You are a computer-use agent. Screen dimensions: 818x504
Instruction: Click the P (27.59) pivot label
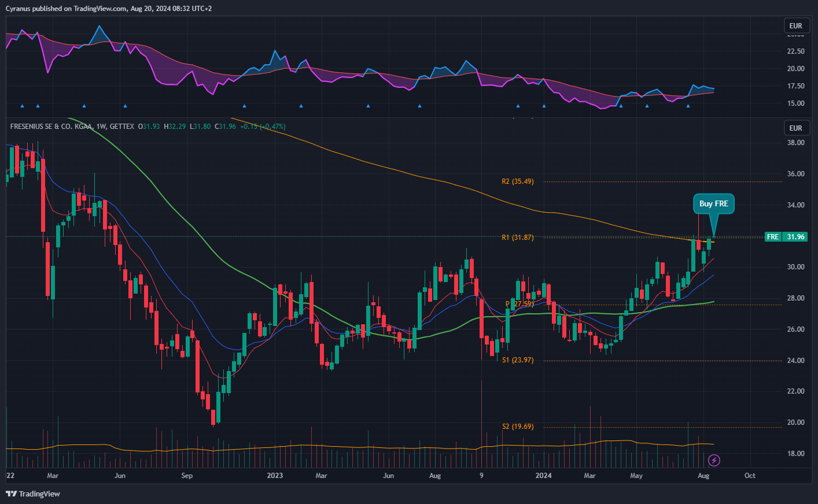(519, 304)
